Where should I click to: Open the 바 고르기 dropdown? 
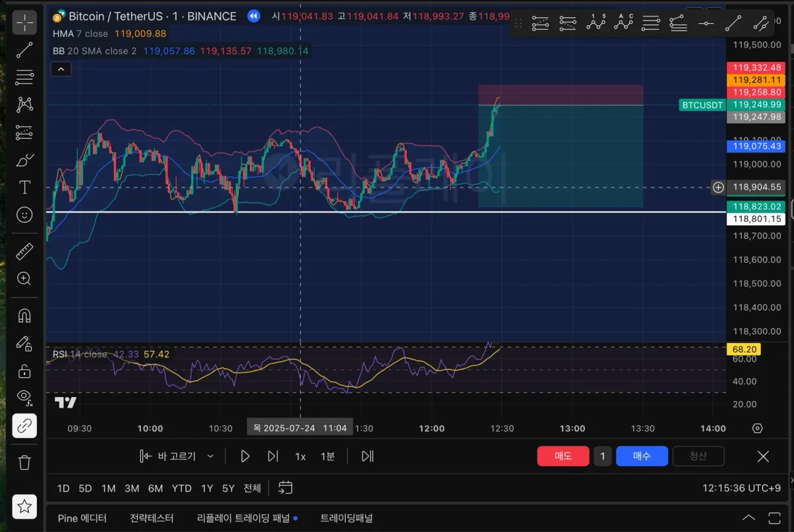pos(177,456)
